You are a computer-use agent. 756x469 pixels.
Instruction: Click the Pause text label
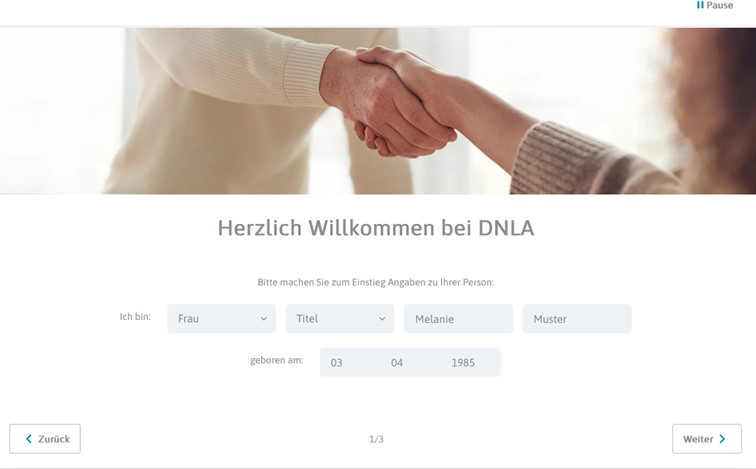click(720, 5)
